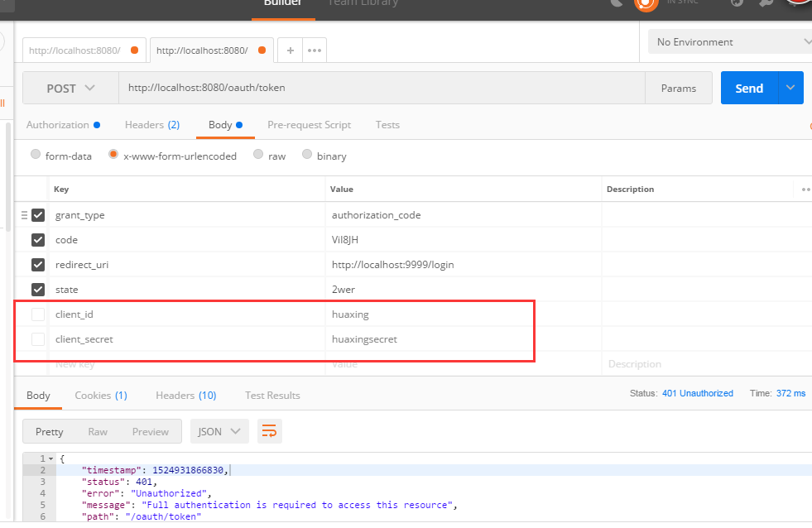This screenshot has width=812, height=528.
Task: Click the drag handle beside grant_type row
Action: click(x=24, y=215)
